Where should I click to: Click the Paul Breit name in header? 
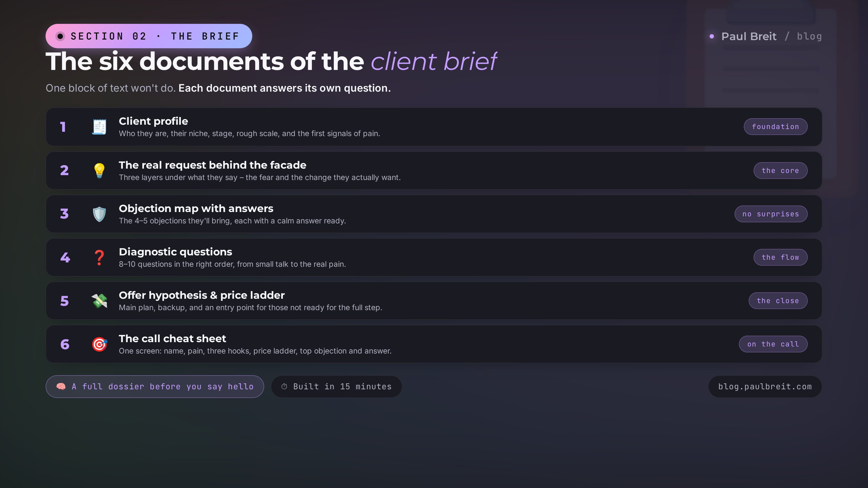[749, 36]
